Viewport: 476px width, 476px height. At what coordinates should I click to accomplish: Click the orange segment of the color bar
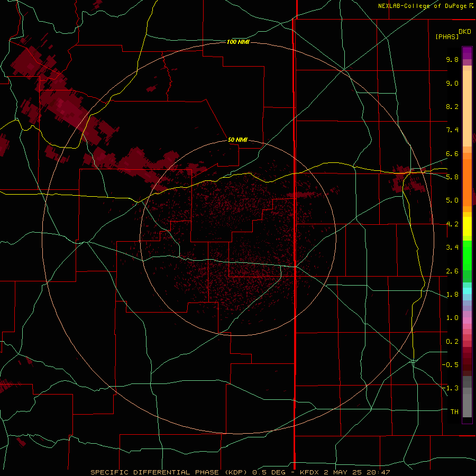pos(467,183)
